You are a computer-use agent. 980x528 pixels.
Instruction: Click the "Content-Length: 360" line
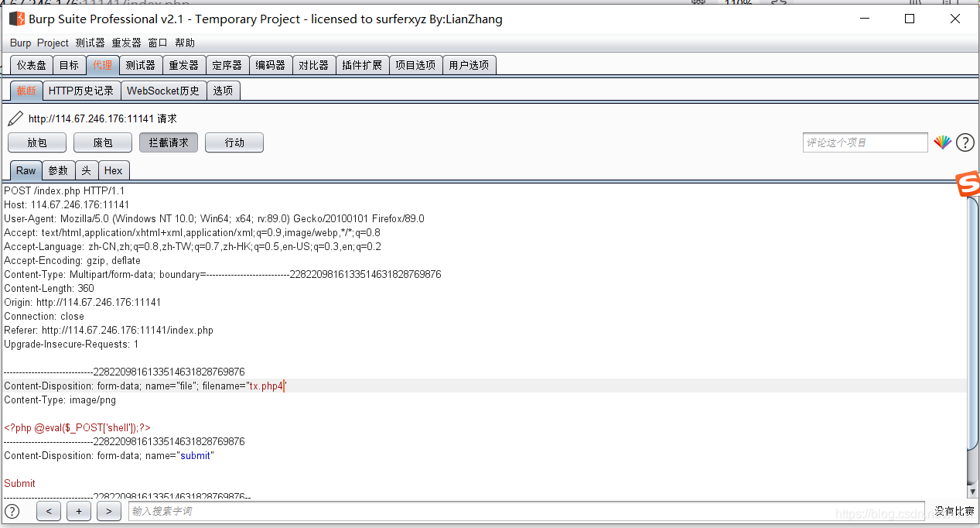click(49, 288)
